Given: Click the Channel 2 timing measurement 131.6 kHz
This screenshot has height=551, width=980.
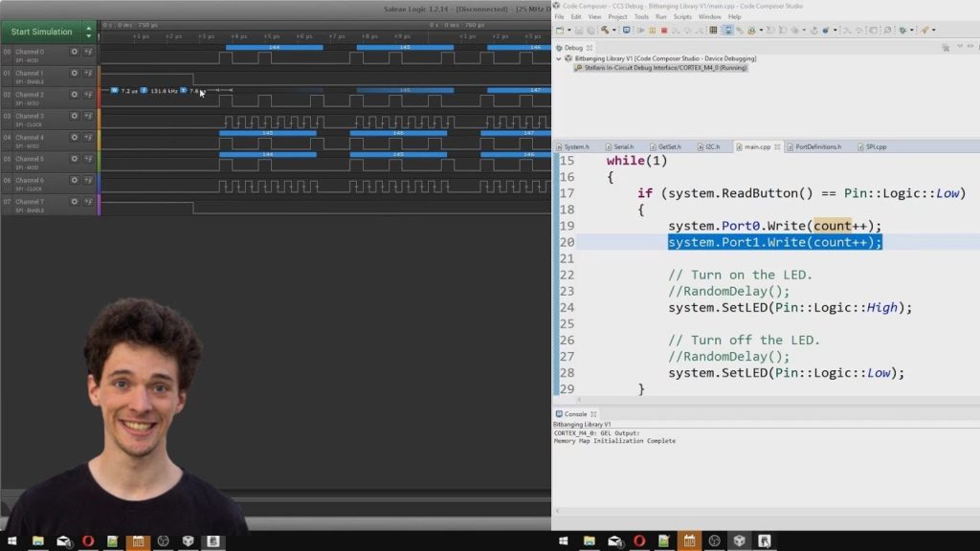Looking at the screenshot, I should click(163, 91).
